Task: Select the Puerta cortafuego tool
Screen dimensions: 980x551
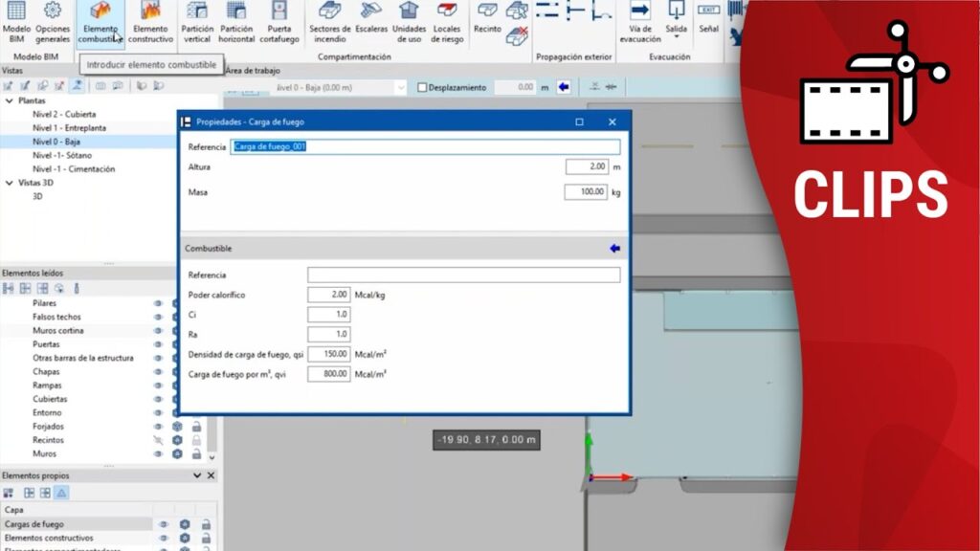Action: point(279,22)
